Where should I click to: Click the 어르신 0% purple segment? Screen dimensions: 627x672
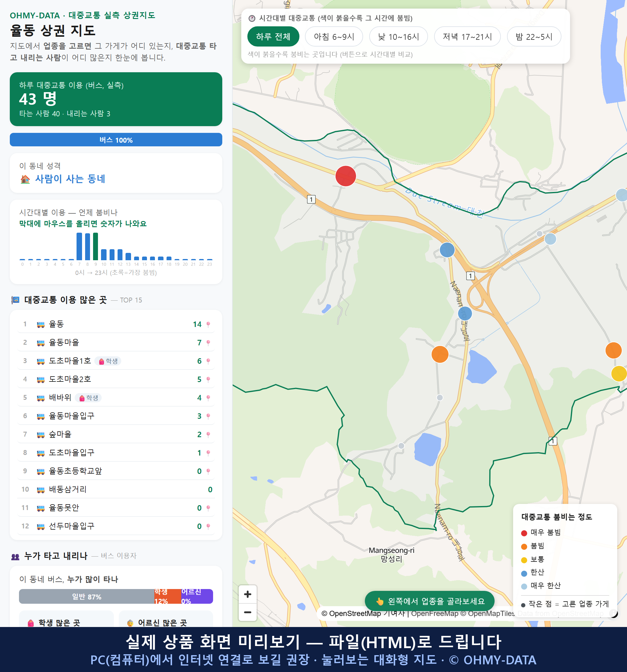[197, 596]
